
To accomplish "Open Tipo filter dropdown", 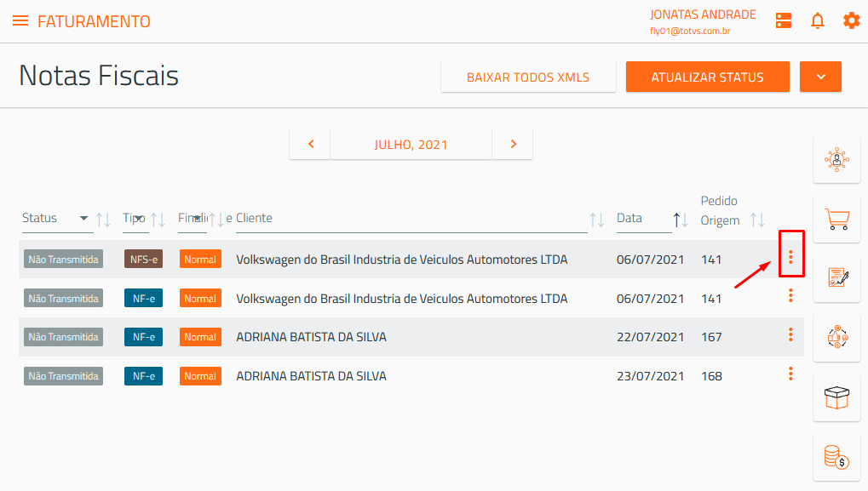I will point(135,219).
